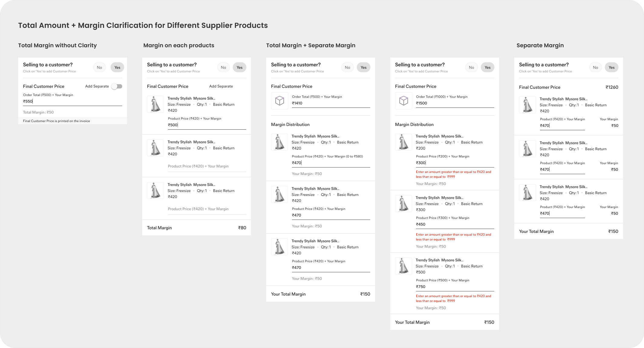Select Yes in the ₹1410 order card
Viewport: 644px width, 348px height.
(364, 68)
